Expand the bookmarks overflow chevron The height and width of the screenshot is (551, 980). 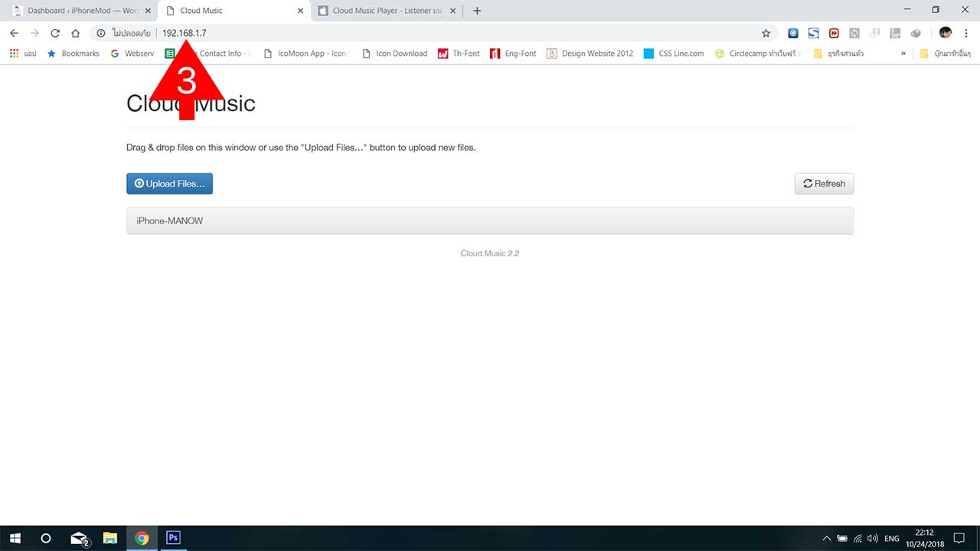(903, 54)
